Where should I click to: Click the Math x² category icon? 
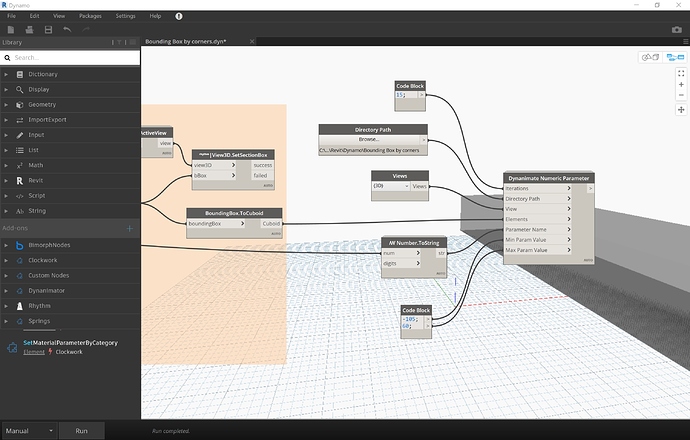19,165
